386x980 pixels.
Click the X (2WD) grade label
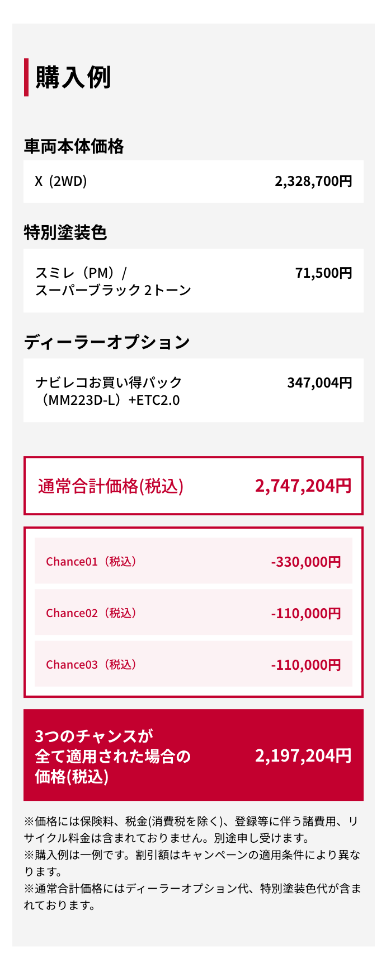coord(61,181)
